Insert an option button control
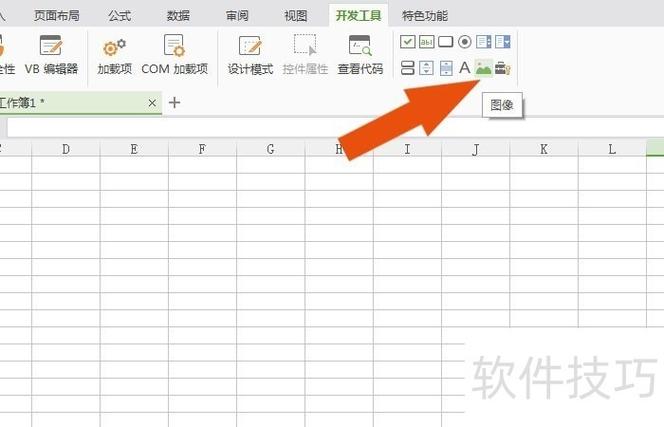This screenshot has height=427, width=664. 465,42
